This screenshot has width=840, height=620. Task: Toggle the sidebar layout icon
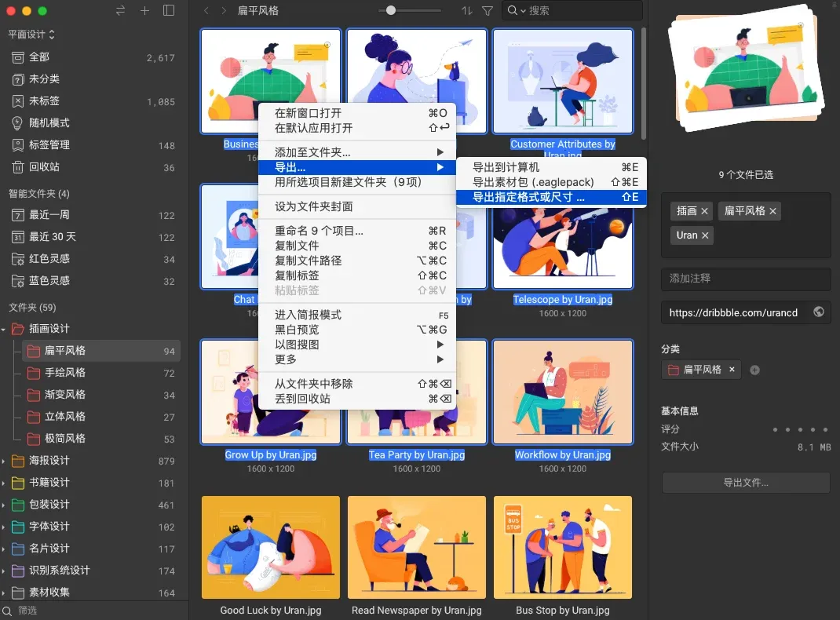(169, 10)
